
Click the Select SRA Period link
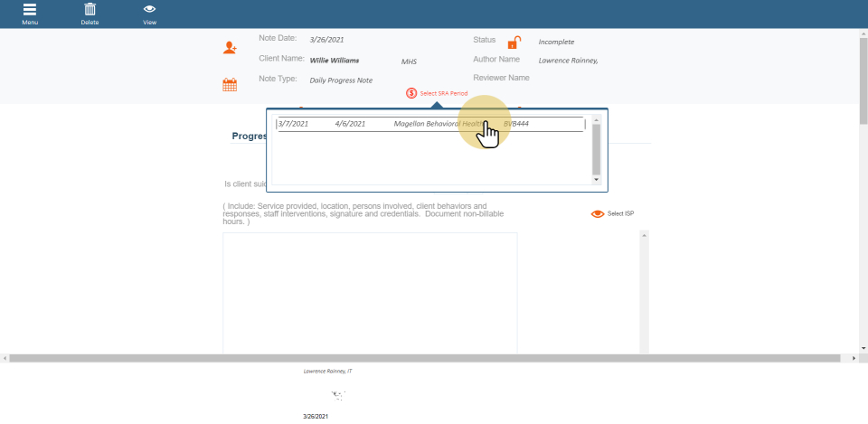(444, 93)
